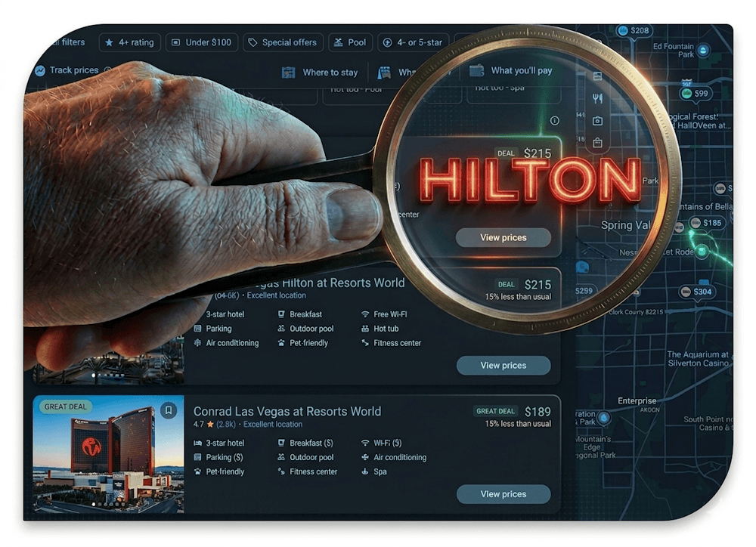Click the Spring Valley label on the map
756x547 pixels.
626,225
